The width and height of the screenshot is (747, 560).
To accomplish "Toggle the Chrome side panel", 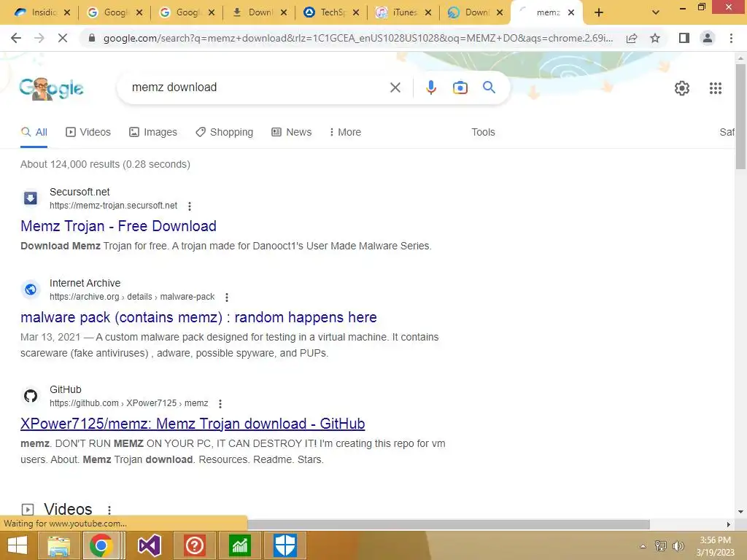I will tap(684, 38).
